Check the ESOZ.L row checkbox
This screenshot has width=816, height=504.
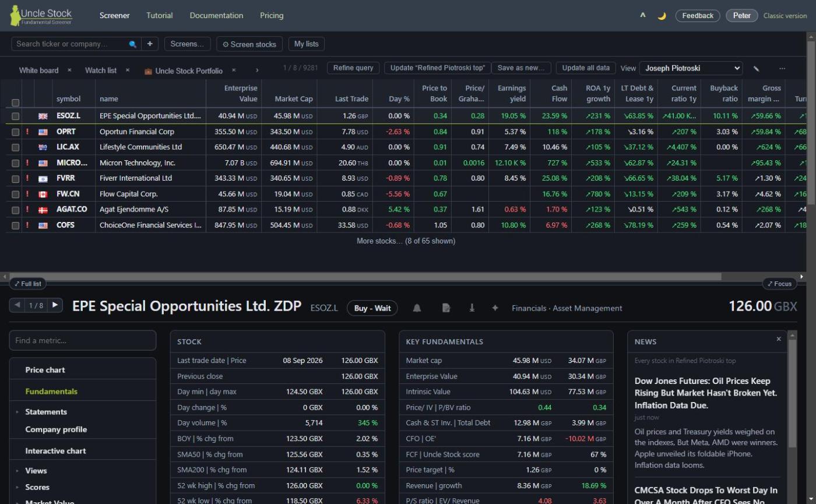[x=15, y=116]
